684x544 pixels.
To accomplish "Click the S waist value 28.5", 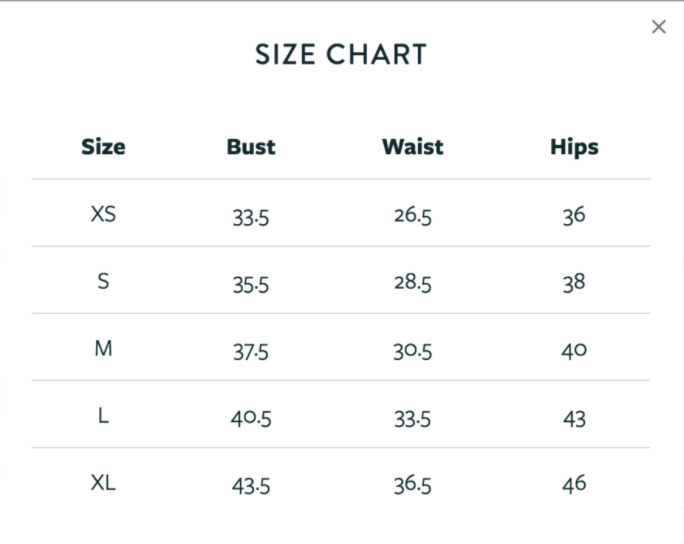I will tap(413, 282).
